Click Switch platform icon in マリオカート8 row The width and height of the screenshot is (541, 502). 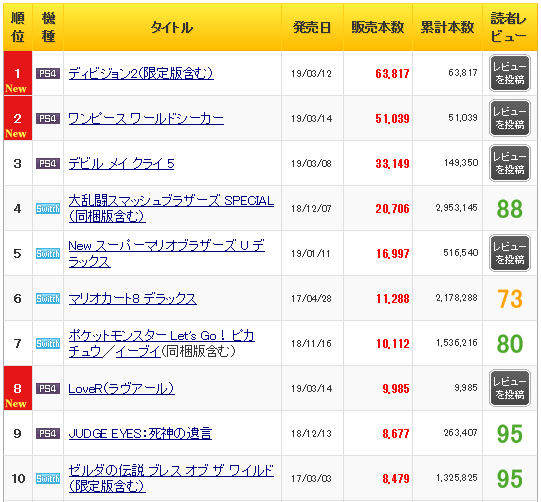[x=48, y=298]
